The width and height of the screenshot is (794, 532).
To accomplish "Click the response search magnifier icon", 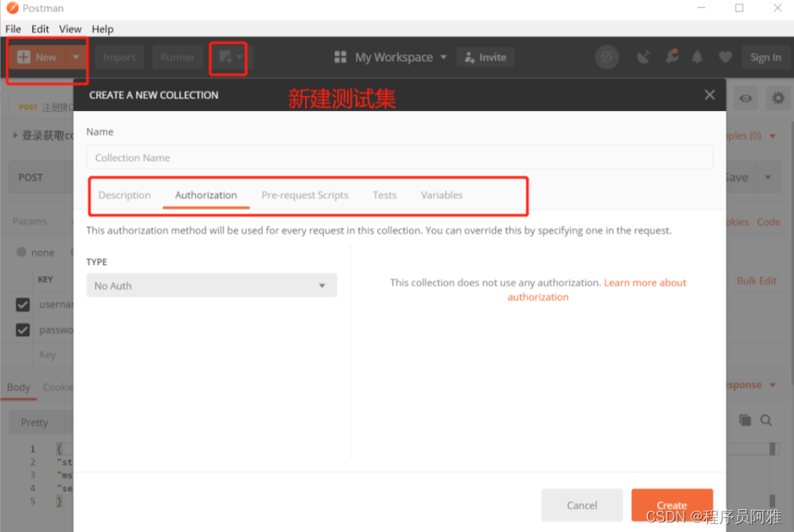I will tap(766, 419).
